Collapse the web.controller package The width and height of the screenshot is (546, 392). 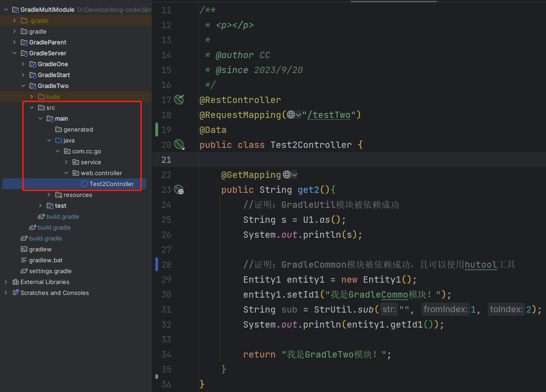(x=66, y=173)
